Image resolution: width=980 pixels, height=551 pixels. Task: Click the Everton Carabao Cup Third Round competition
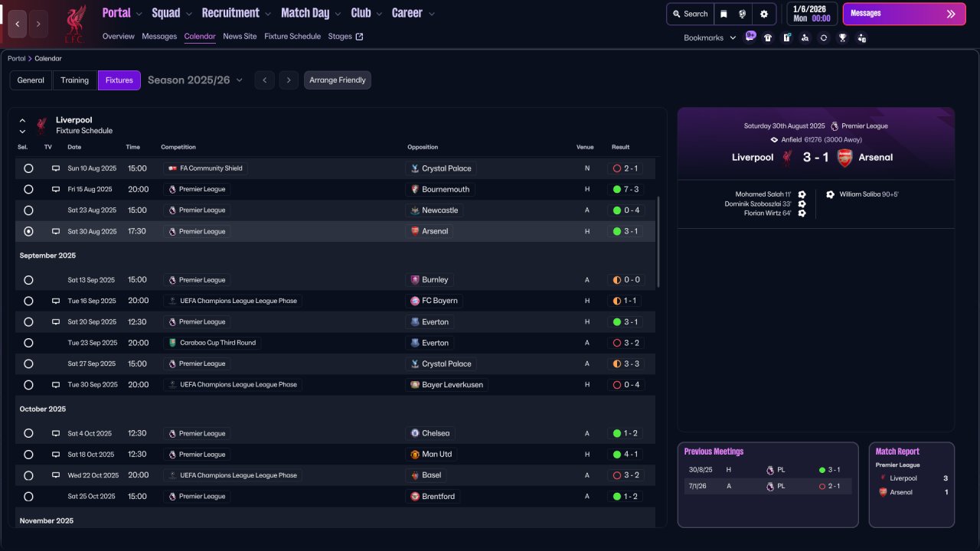pyautogui.click(x=212, y=343)
